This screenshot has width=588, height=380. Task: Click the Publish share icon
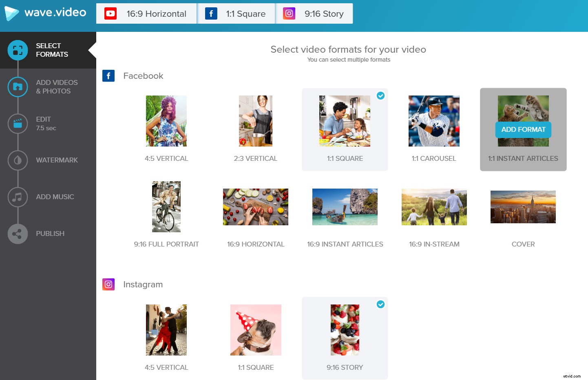[x=17, y=233]
